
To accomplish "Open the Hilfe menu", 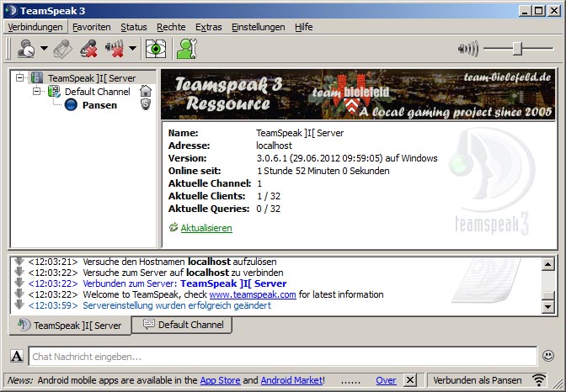I will click(304, 27).
